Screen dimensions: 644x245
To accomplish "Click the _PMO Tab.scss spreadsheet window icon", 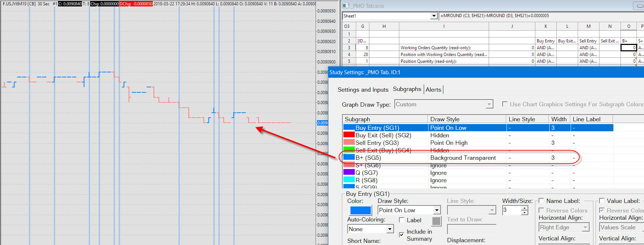I will click(x=345, y=6).
